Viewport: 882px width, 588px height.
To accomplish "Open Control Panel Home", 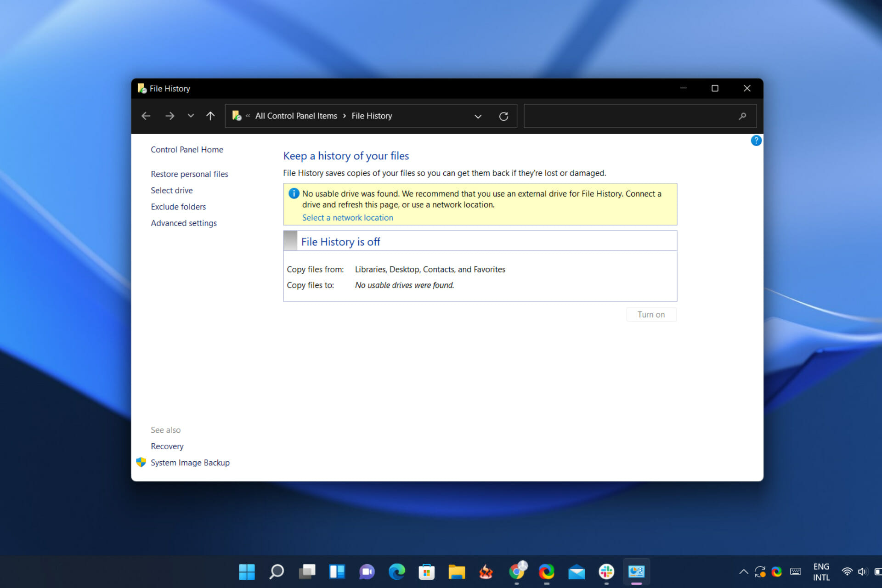I will [x=187, y=150].
